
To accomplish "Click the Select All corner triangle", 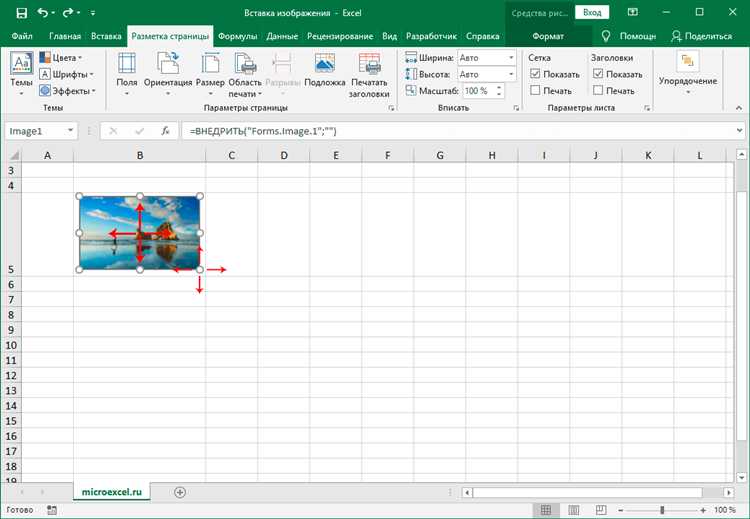I will pyautogui.click(x=14, y=155).
